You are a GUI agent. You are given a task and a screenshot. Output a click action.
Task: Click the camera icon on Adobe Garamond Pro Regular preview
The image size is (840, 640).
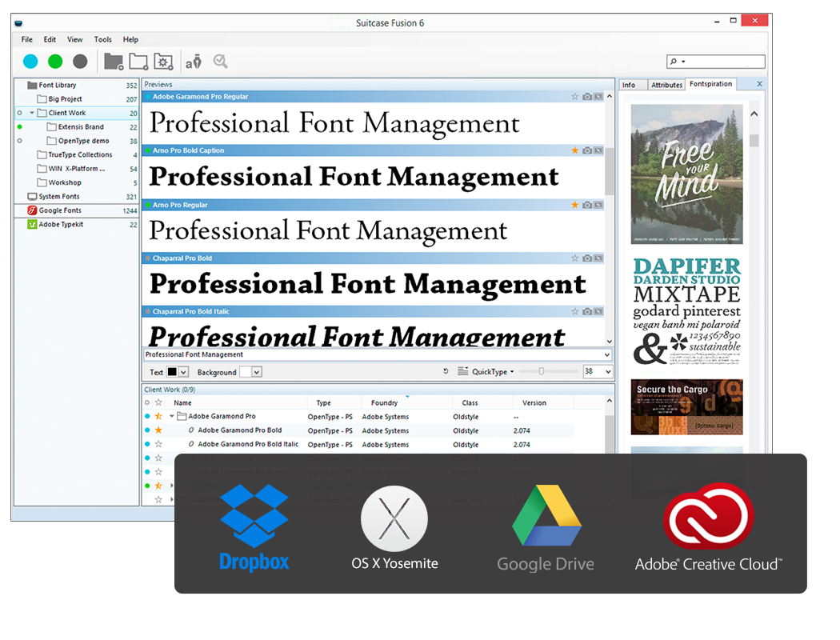pos(586,97)
